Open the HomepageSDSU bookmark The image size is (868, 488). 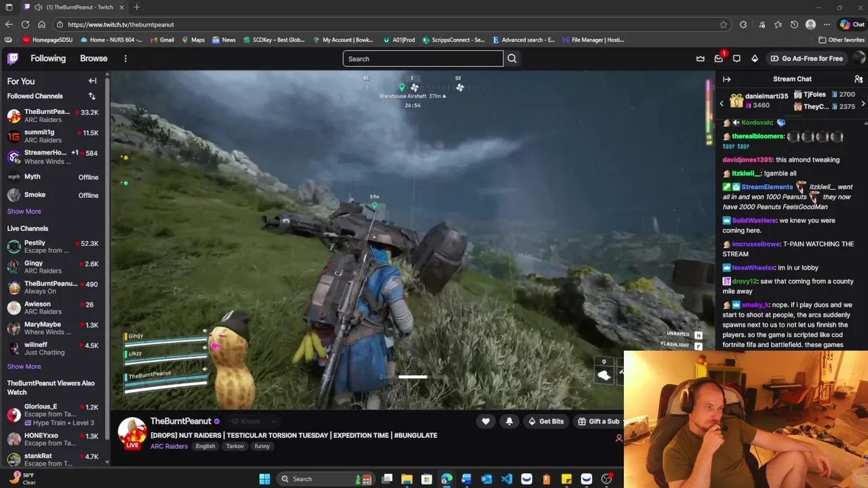[x=47, y=39]
